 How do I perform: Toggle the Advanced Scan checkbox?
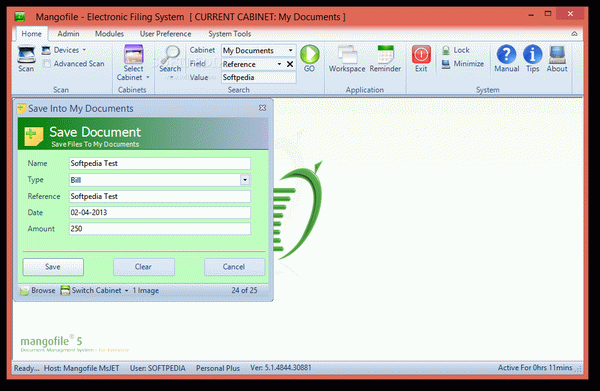pos(47,64)
